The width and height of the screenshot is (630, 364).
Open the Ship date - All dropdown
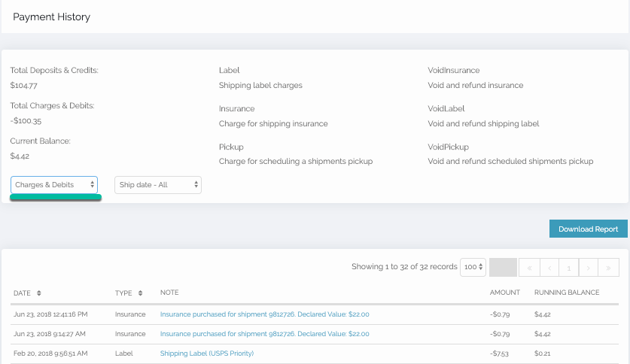(158, 184)
